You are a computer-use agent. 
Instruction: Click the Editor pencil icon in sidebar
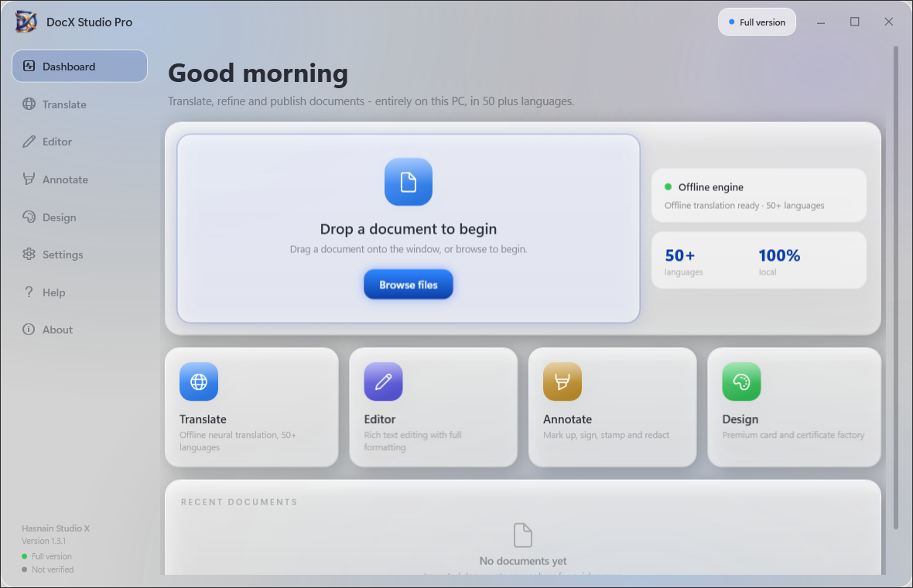[x=29, y=142]
